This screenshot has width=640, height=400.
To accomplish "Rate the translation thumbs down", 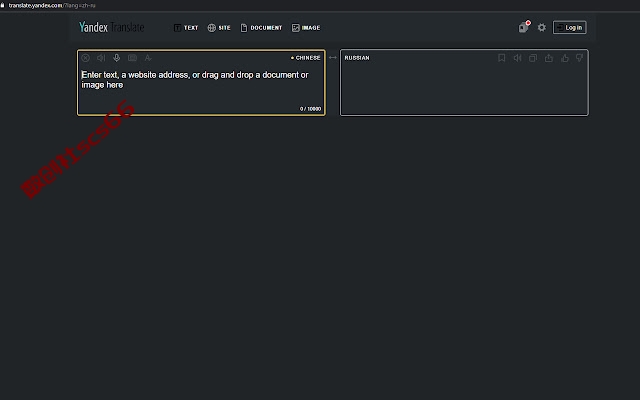I will pos(580,58).
